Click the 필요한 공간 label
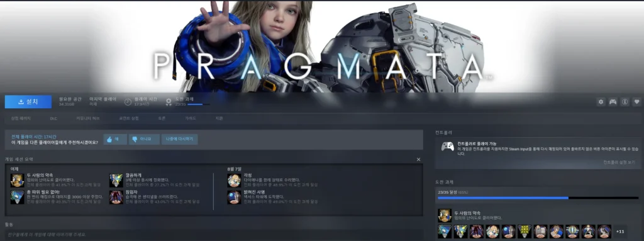 coord(70,99)
